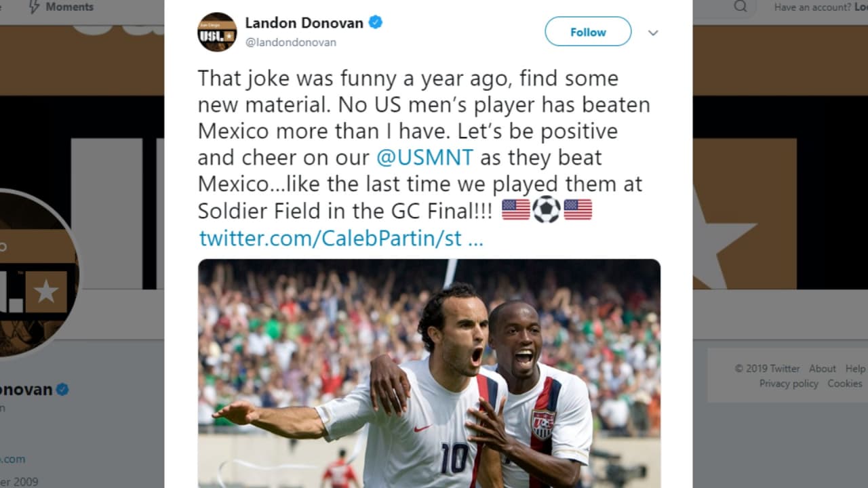868x488 pixels.
Task: Click the Have an account? text
Action: (x=812, y=7)
